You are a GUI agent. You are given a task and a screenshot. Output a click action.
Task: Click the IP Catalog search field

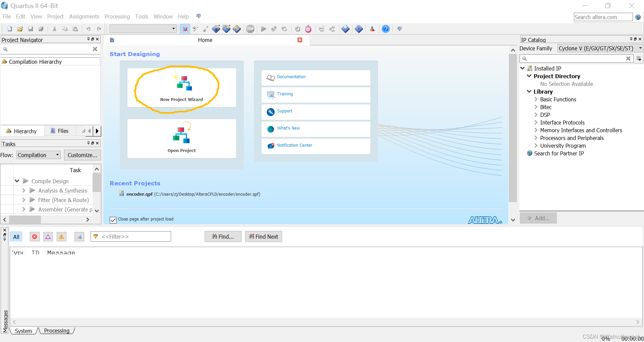pyautogui.click(x=576, y=58)
